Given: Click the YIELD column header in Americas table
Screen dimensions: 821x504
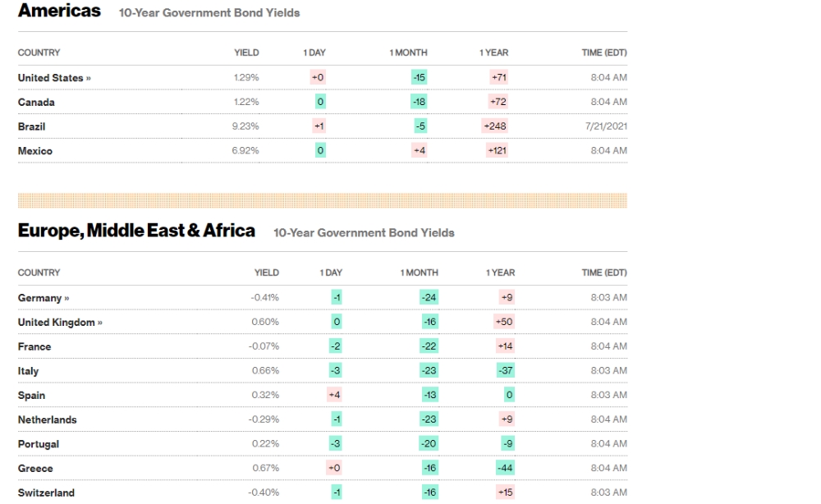Looking at the screenshot, I should (246, 53).
